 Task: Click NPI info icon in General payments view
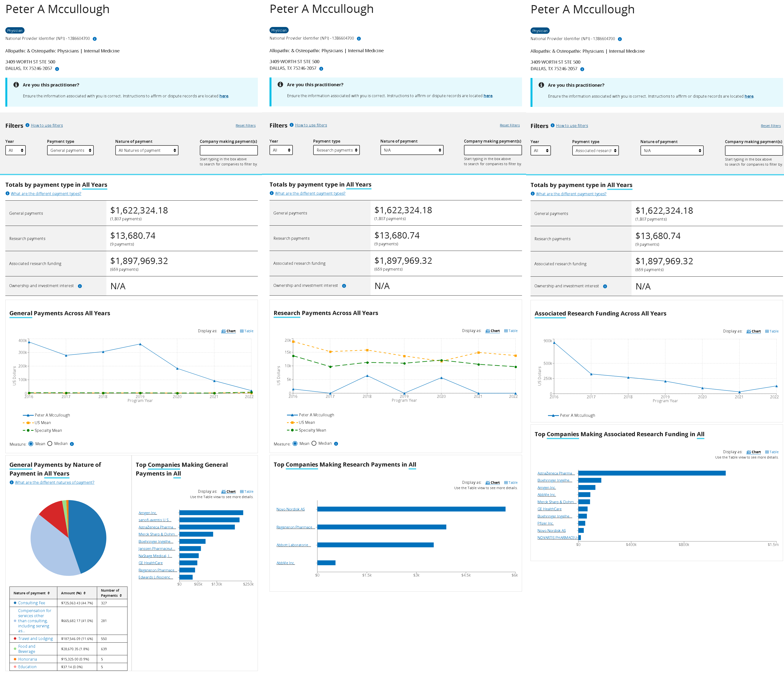[x=95, y=39]
